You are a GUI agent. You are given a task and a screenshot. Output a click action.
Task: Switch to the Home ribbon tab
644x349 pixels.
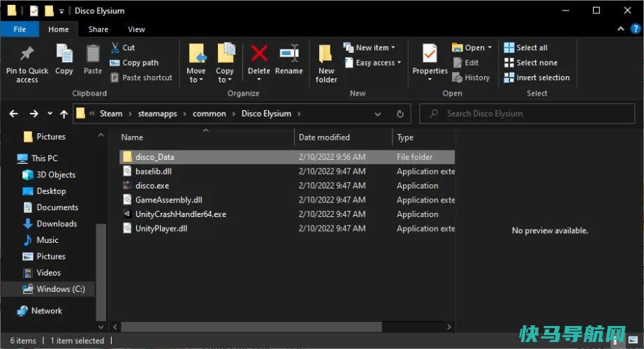58,29
